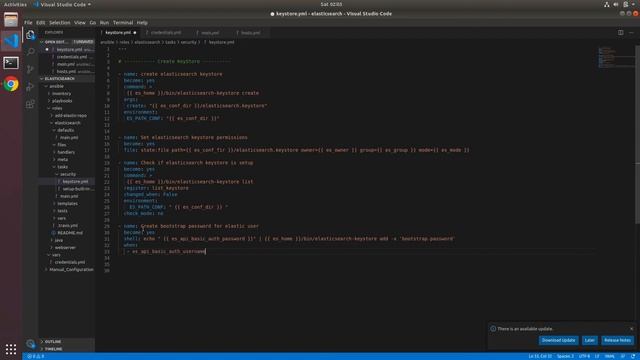Image resolution: width=640 pixels, height=360 pixels.
Task: Collapse the ELASTICSEARCH workspace section
Action: 67,78
